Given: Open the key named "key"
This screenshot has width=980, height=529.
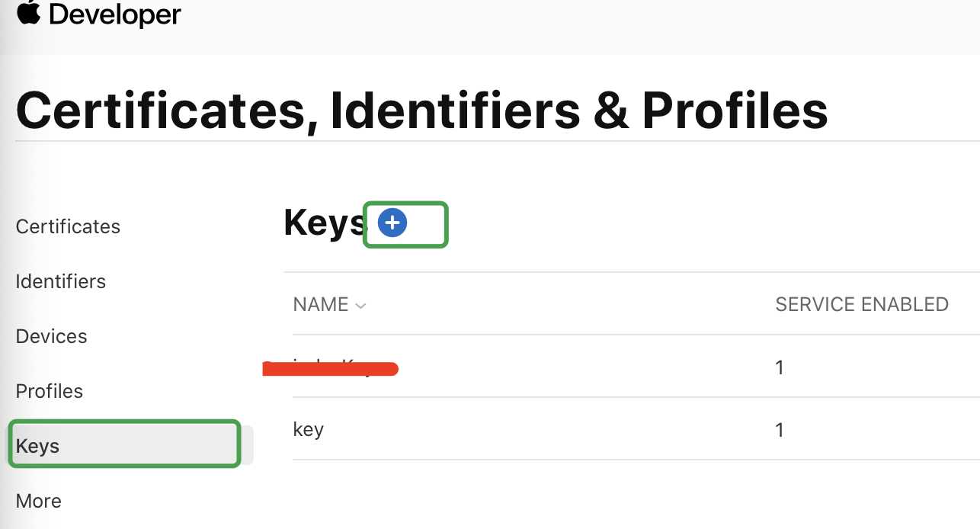Looking at the screenshot, I should pyautogui.click(x=308, y=430).
